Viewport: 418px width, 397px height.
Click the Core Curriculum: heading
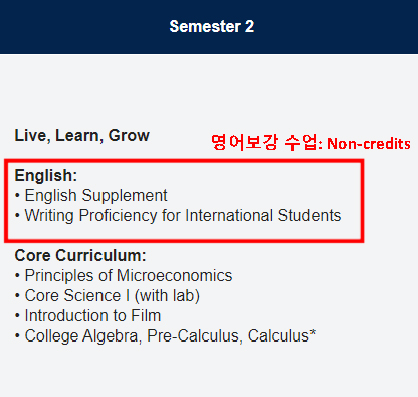click(80, 256)
